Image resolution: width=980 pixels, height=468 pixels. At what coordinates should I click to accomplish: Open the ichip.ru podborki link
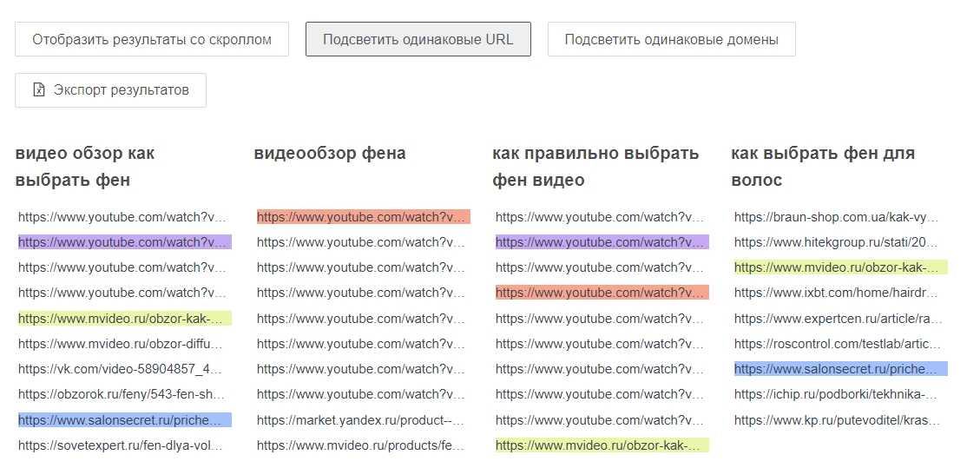click(x=836, y=394)
